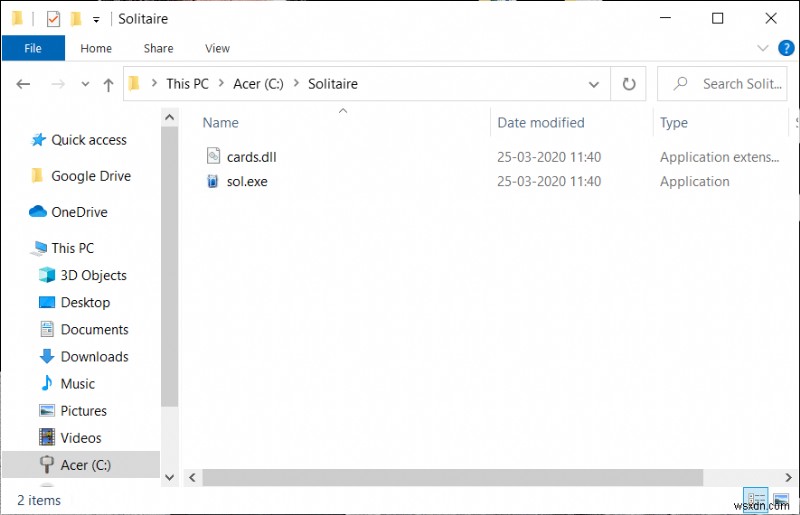Go back with the Back arrow
The width and height of the screenshot is (800, 515).
point(23,84)
